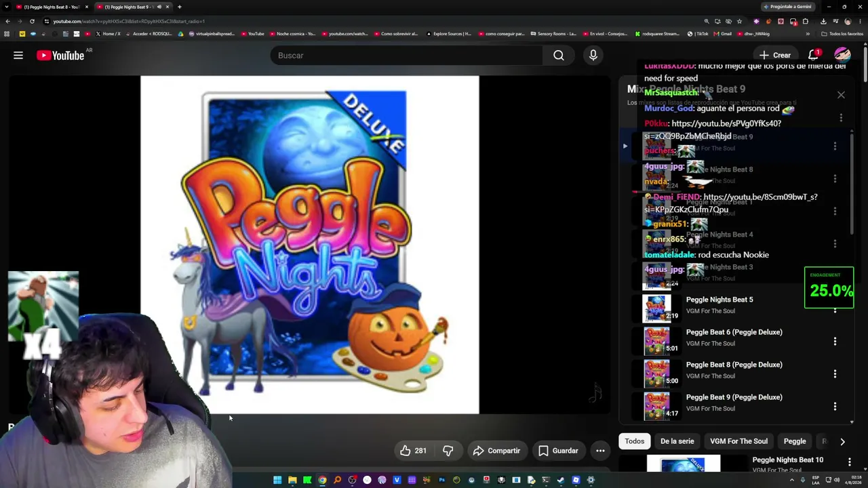Mute the Peggle Nights Beat 9 tab audio
This screenshot has width=868, height=488.
tap(159, 7)
